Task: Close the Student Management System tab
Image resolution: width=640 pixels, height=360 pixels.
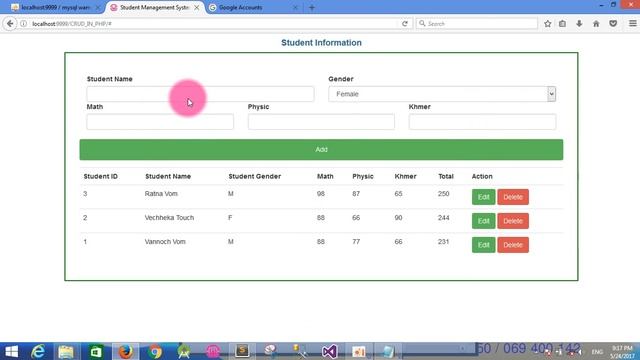Action: (197, 7)
